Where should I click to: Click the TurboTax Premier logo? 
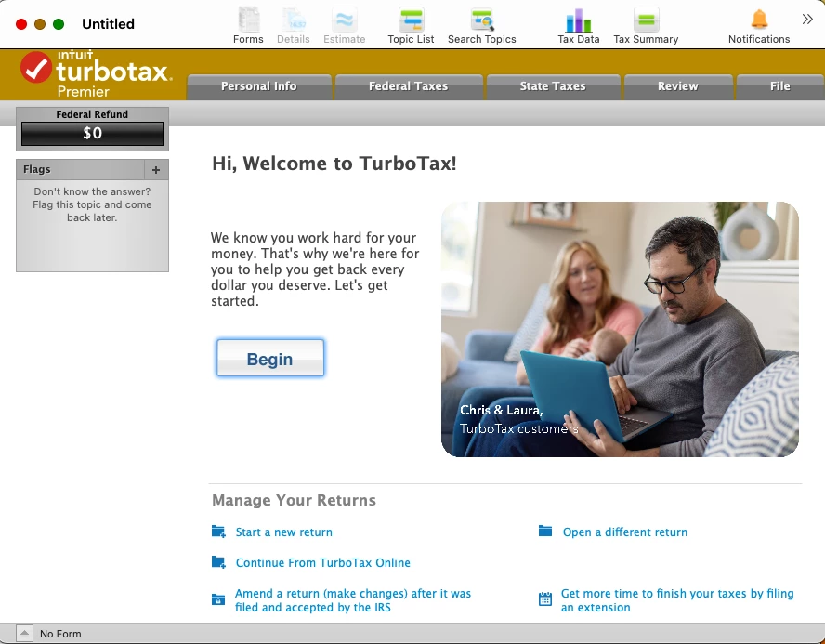click(96, 73)
